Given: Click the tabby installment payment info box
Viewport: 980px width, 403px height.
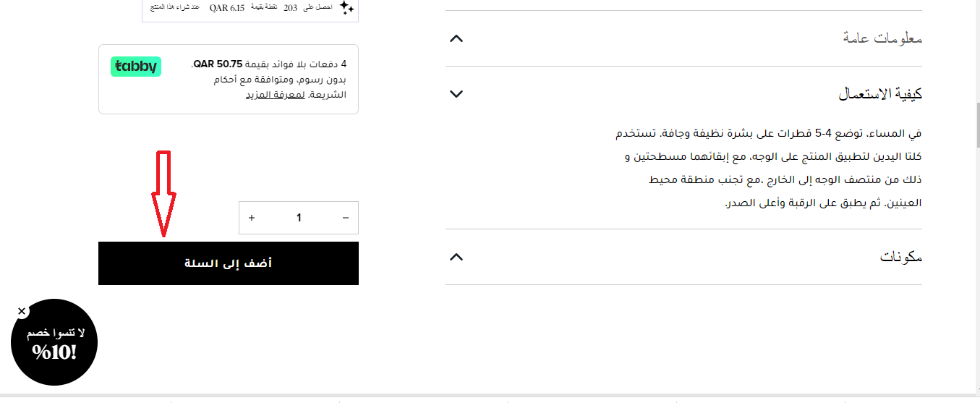Looking at the screenshot, I should [229, 79].
